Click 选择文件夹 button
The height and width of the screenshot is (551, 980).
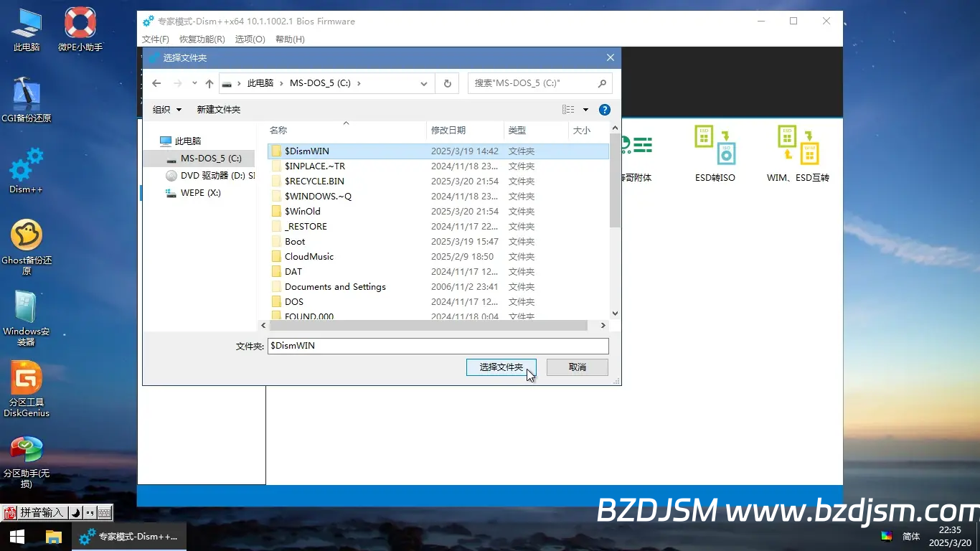pyautogui.click(x=501, y=367)
